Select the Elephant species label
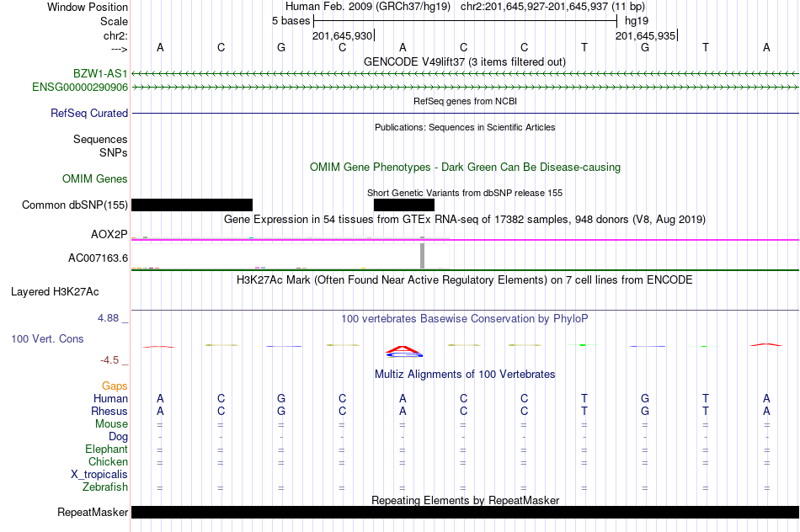The height and width of the screenshot is (532, 800). (x=106, y=449)
